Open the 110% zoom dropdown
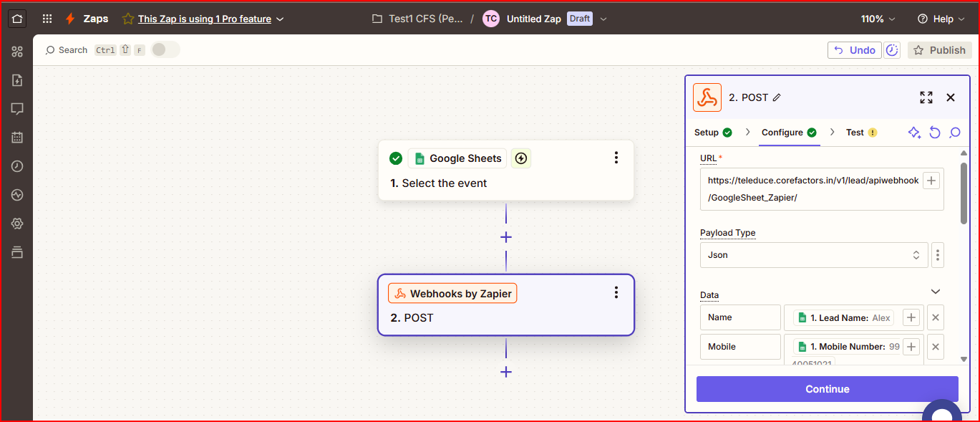Screen dimensions: 980x422 [878, 19]
